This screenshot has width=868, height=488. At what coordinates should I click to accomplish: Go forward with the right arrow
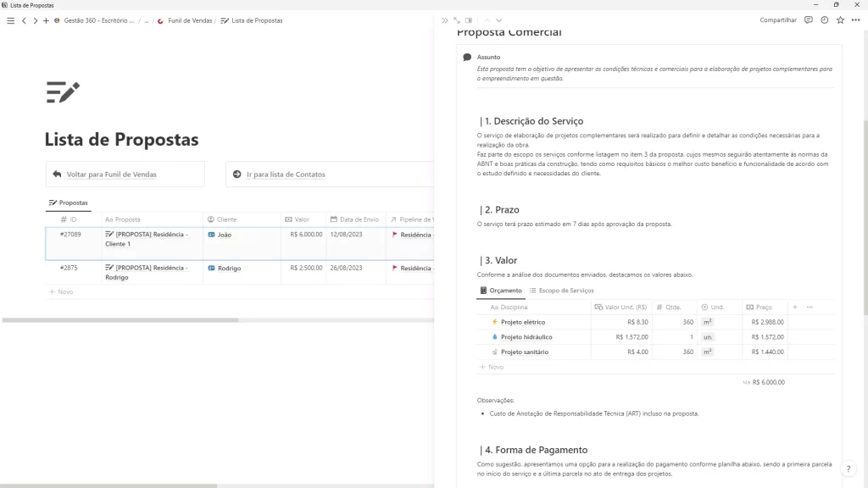click(35, 20)
